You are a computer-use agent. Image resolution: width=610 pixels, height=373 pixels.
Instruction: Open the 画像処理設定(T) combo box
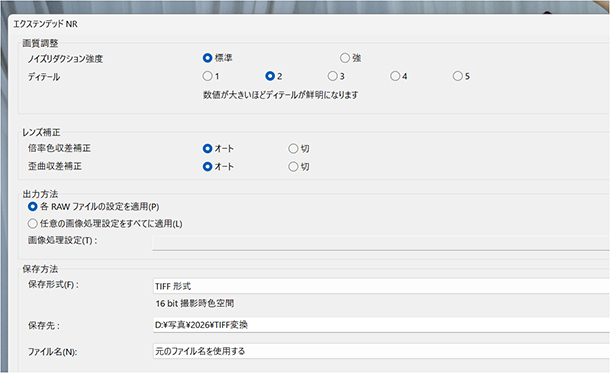[381, 243]
